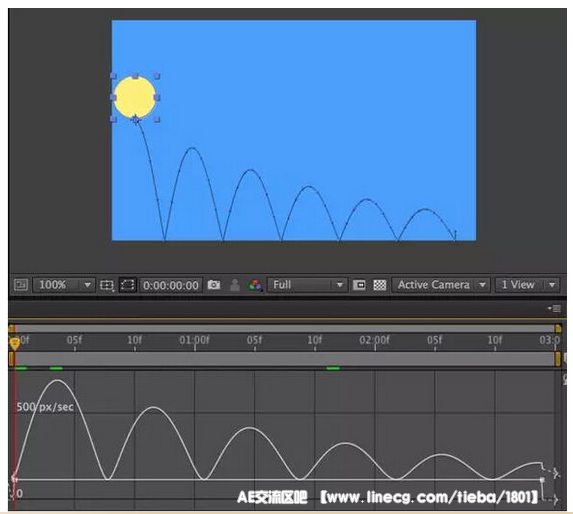Image resolution: width=573 pixels, height=514 pixels.
Task: Select the yellow ball in the viewer
Action: pyautogui.click(x=135, y=97)
